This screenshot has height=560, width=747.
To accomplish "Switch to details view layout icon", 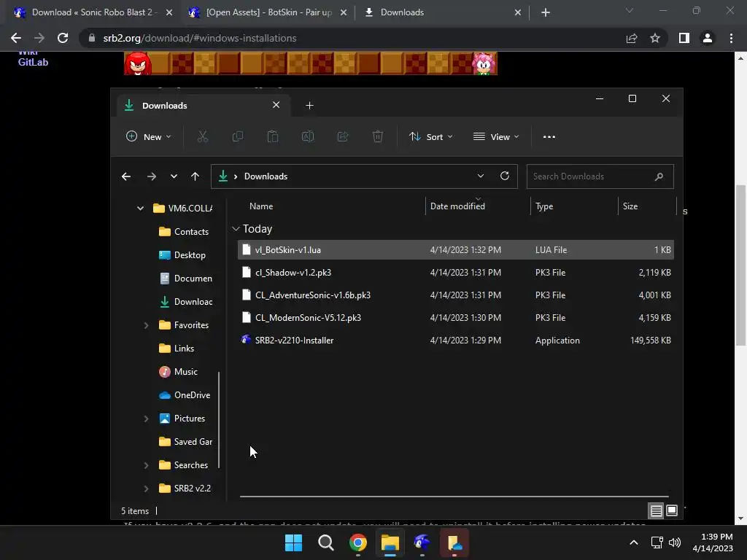I will click(x=656, y=511).
